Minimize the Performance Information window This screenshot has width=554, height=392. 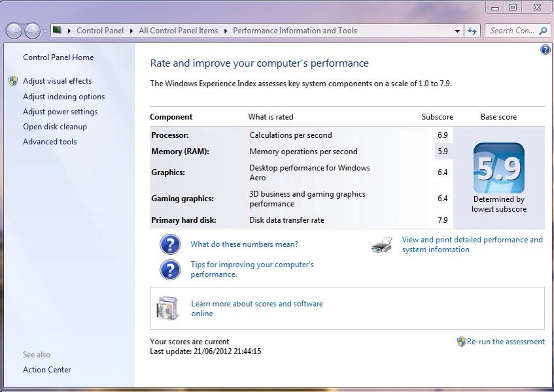495,7
